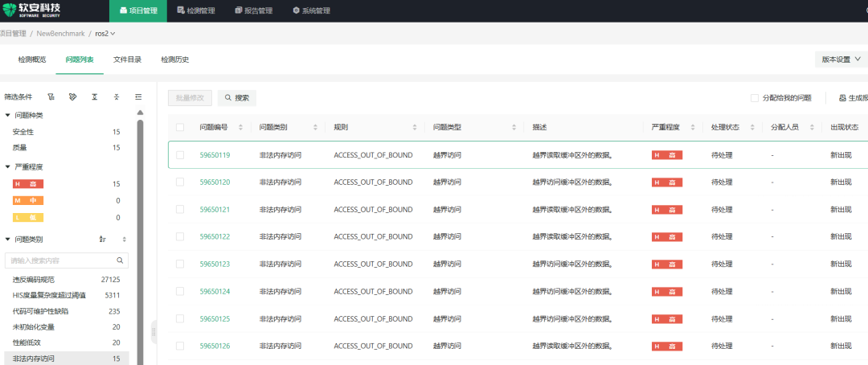
Task: Filter by the yellow L 低 severity badge
Action: pos(27,218)
